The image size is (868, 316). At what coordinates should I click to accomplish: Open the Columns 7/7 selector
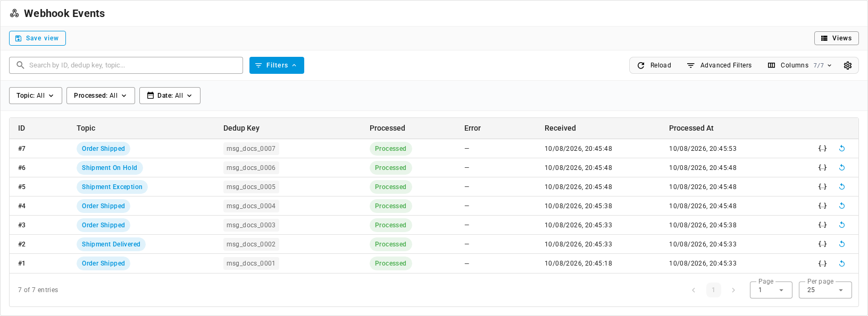(x=800, y=65)
